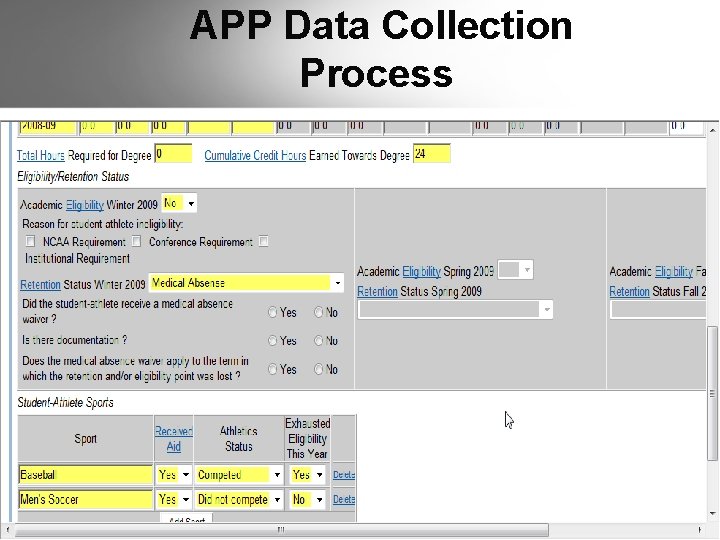
Task: Open Retention Status Winter 2009 dropdown
Action: [246, 283]
